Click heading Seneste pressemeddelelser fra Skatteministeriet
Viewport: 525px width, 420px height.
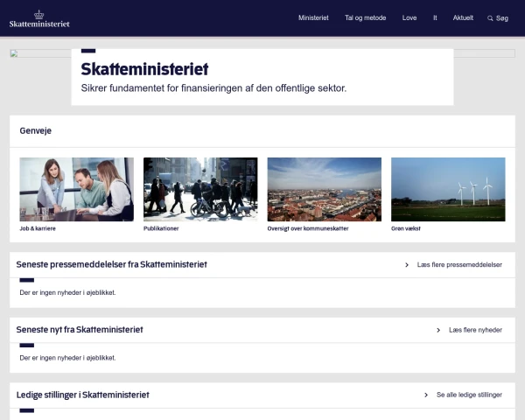(x=111, y=264)
